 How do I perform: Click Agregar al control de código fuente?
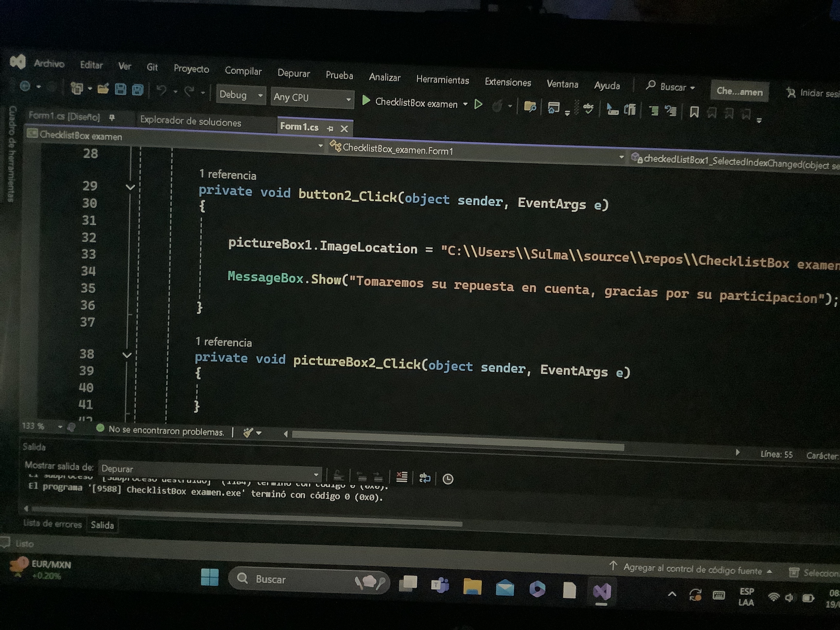[692, 570]
